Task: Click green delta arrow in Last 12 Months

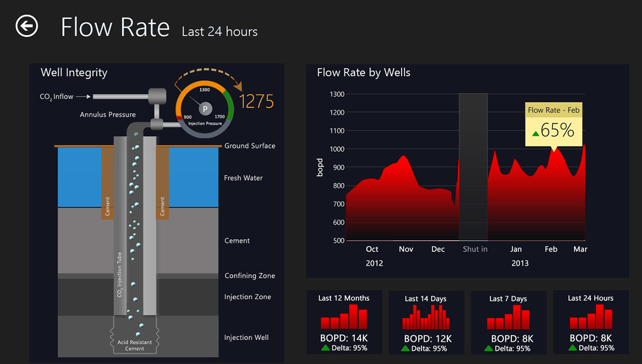Action: tap(325, 348)
